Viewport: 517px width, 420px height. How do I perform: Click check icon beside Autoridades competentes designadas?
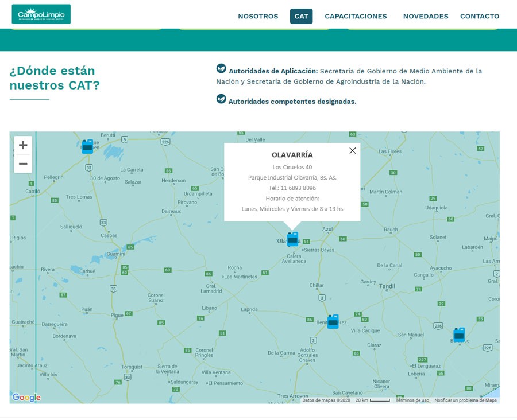point(221,99)
